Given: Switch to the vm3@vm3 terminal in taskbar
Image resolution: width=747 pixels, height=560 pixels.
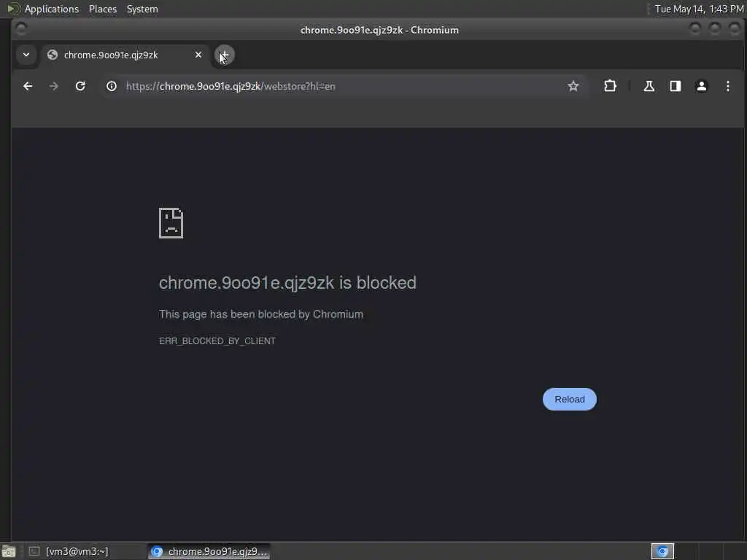Looking at the screenshot, I should tap(76, 551).
